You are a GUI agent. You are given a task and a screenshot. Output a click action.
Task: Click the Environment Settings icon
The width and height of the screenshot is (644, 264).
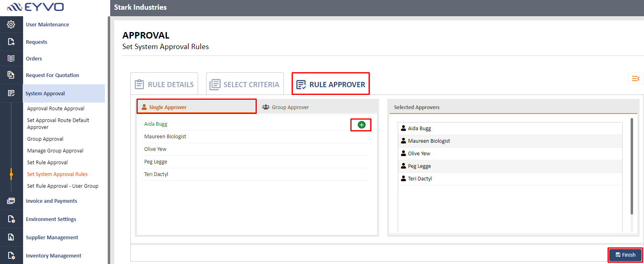11,219
